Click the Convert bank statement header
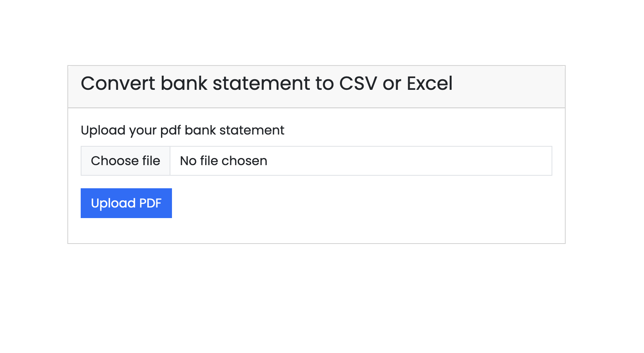The height and width of the screenshot is (353, 644). [266, 83]
